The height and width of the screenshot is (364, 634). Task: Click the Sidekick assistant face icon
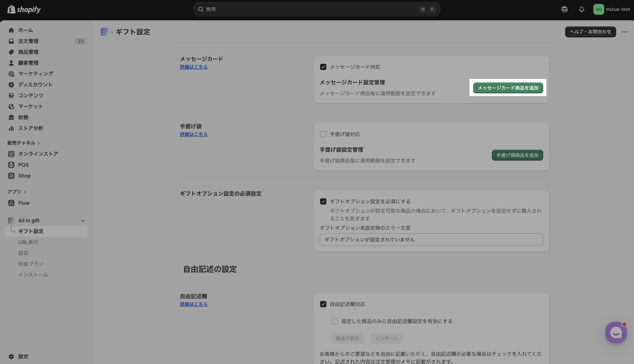pyautogui.click(x=564, y=9)
